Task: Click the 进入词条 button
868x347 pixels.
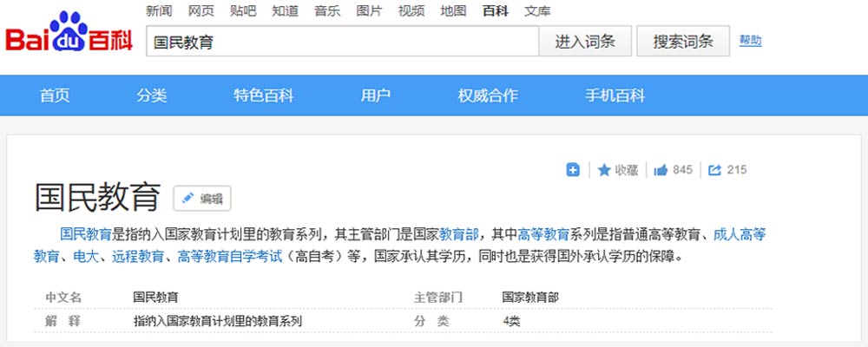Action: coord(585,41)
